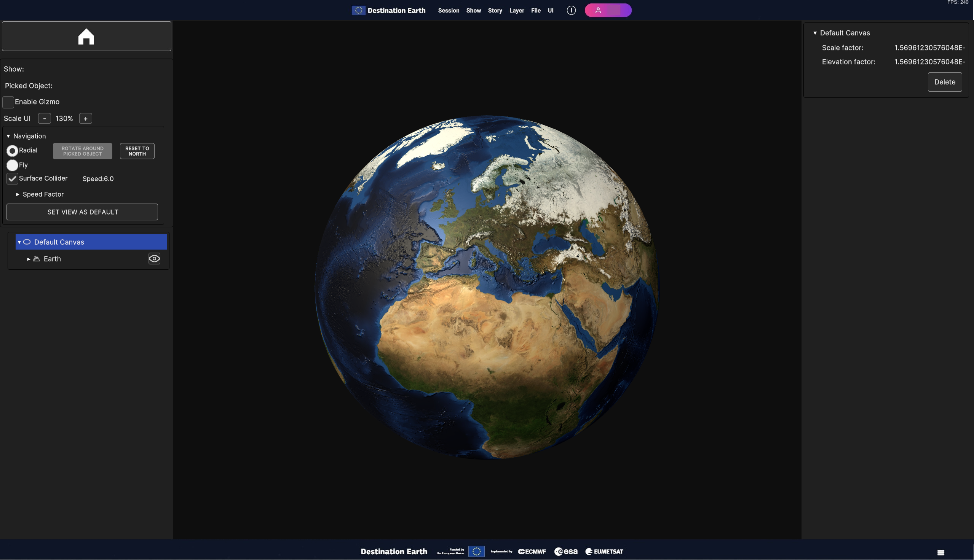
Task: Uncheck the Surface Collider checkbox
Action: click(12, 178)
